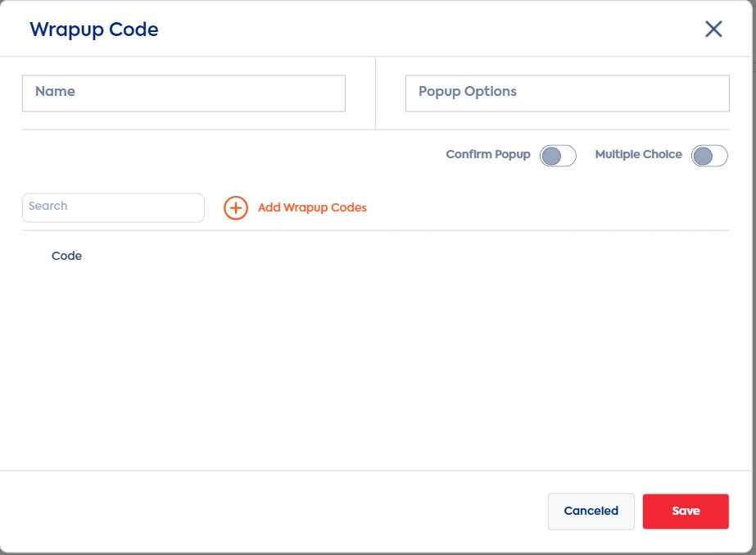The width and height of the screenshot is (756, 555).
Task: Click the orange plus circle icon
Action: coord(236,208)
